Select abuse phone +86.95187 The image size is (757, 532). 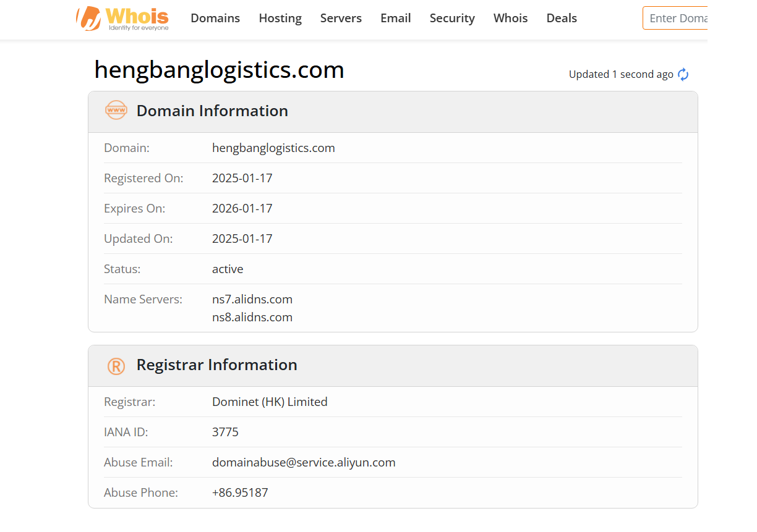[240, 492]
